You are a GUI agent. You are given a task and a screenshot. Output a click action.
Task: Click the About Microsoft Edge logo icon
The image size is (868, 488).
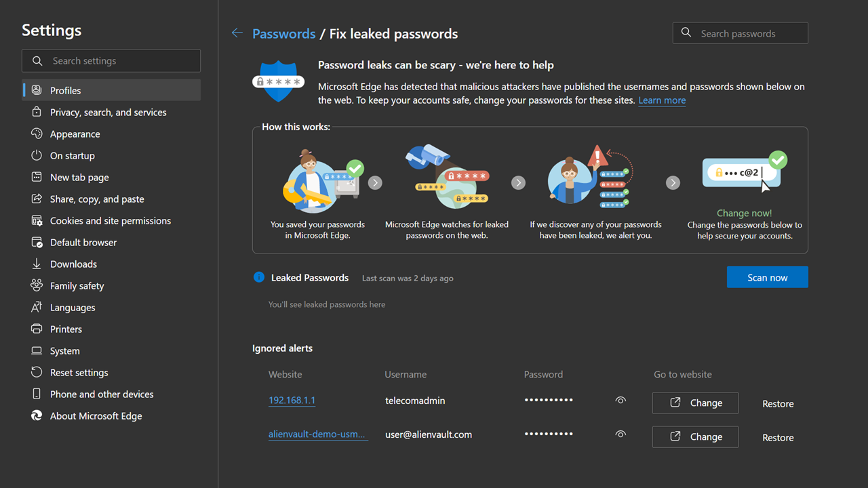click(37, 415)
